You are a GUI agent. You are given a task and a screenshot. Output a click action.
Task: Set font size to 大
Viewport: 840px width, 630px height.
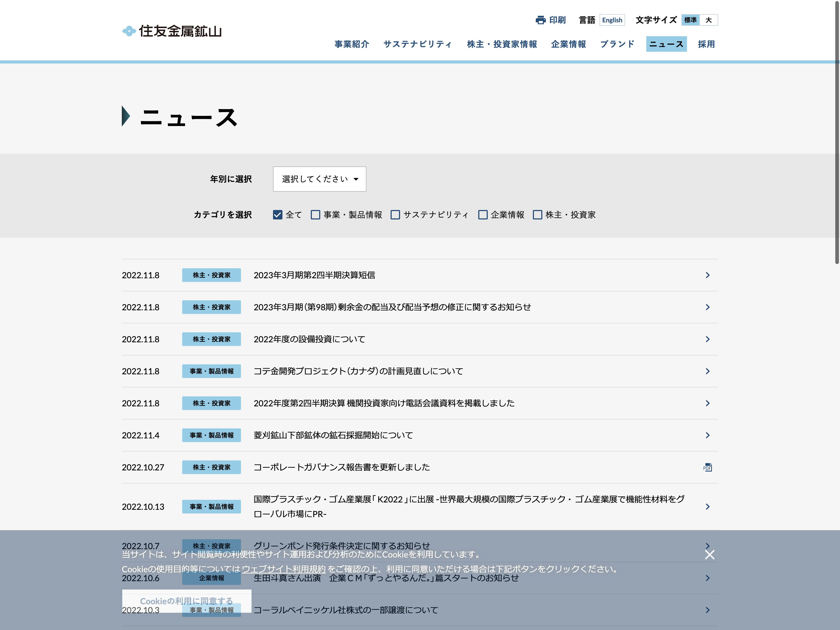708,20
